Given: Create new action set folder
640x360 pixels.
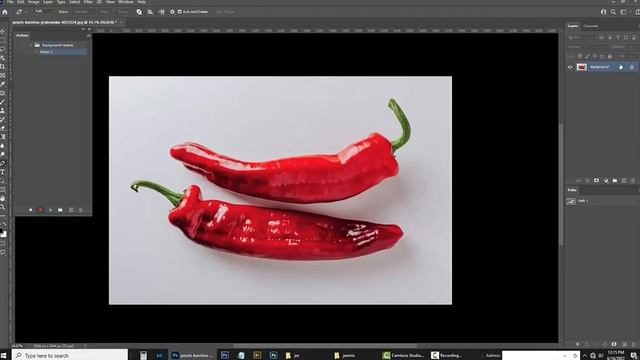Looking at the screenshot, I should pyautogui.click(x=60, y=210).
